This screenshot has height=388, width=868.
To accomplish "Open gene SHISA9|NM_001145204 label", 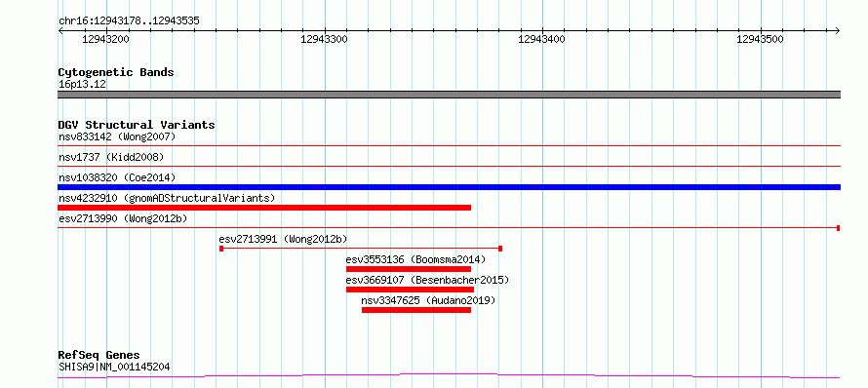I will point(114,367).
